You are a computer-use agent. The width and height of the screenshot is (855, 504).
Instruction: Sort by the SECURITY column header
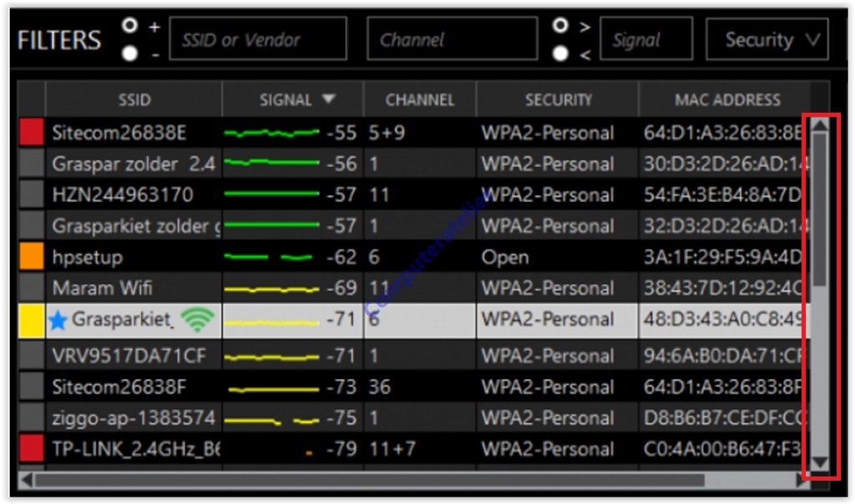click(x=558, y=99)
